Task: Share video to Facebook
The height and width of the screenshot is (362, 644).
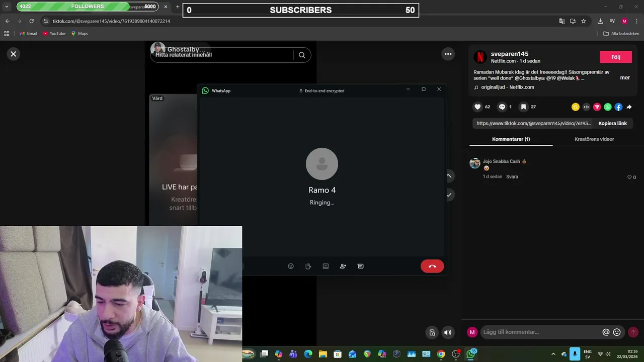Action: pyautogui.click(x=618, y=107)
